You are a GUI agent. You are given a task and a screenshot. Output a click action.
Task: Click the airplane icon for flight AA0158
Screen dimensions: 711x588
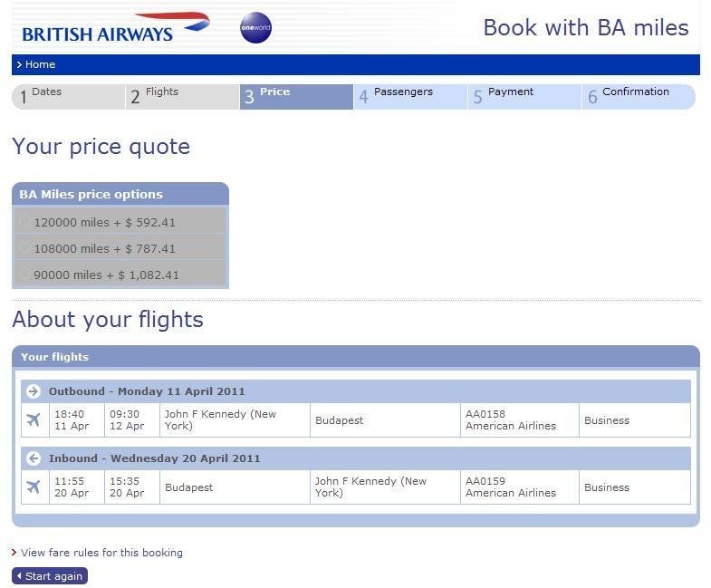pos(34,419)
